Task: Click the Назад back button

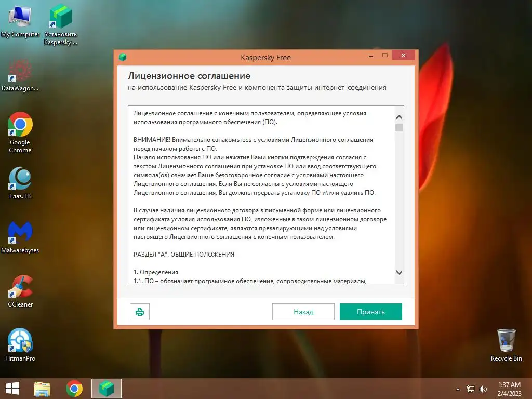Action: coord(303,312)
